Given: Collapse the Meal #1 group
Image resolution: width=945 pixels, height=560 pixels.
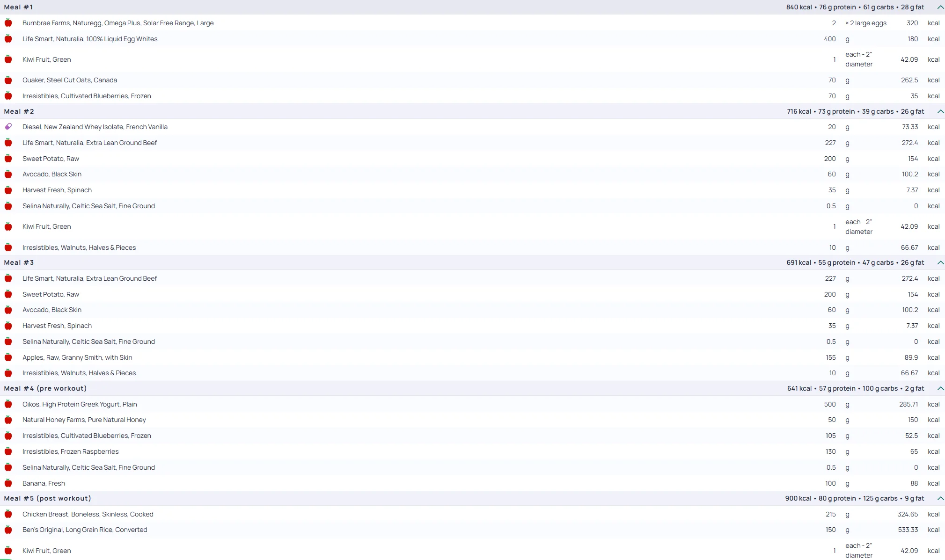Looking at the screenshot, I should click(x=940, y=7).
